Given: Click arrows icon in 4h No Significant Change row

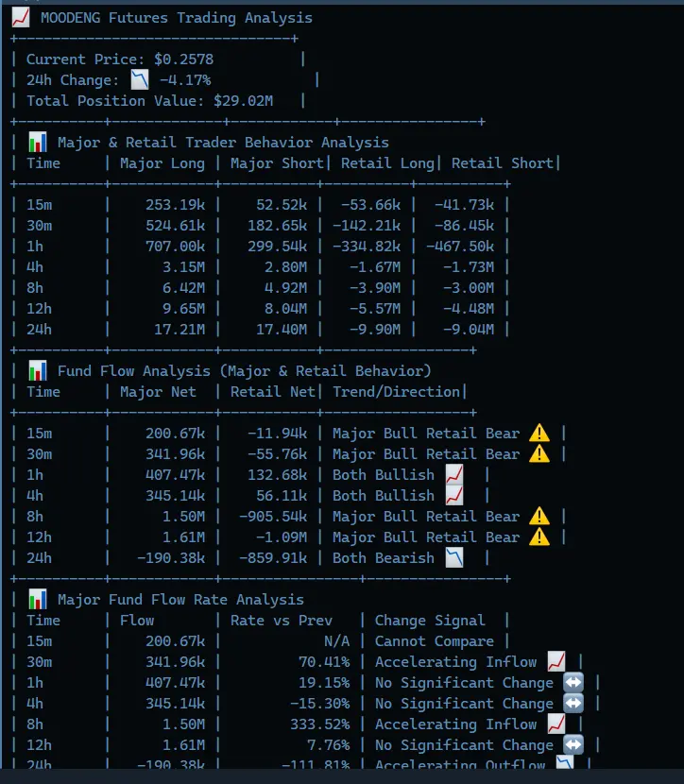Looking at the screenshot, I should tap(573, 703).
